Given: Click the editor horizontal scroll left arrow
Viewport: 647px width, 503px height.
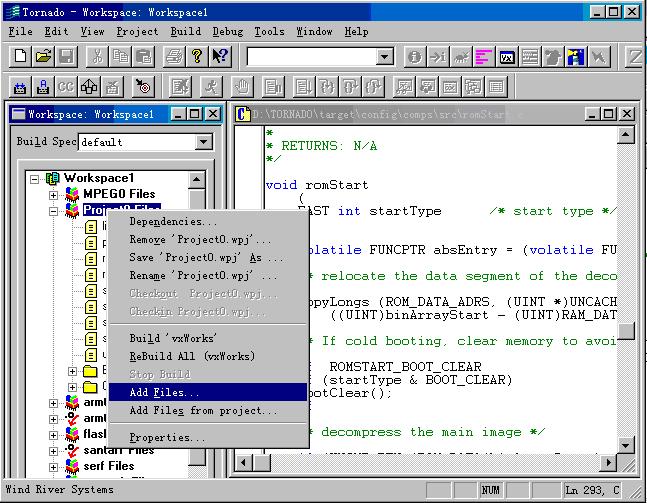Looking at the screenshot, I should (244, 462).
